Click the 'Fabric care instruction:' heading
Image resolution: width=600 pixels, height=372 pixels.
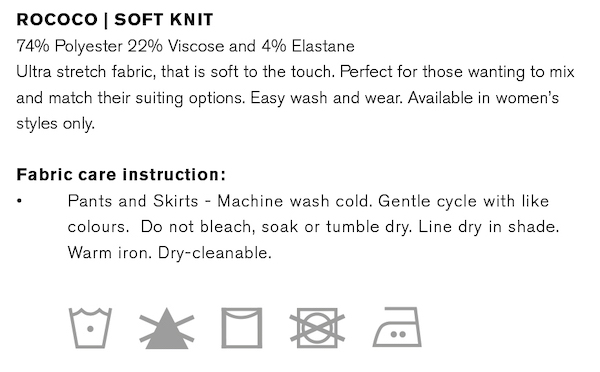121,175
